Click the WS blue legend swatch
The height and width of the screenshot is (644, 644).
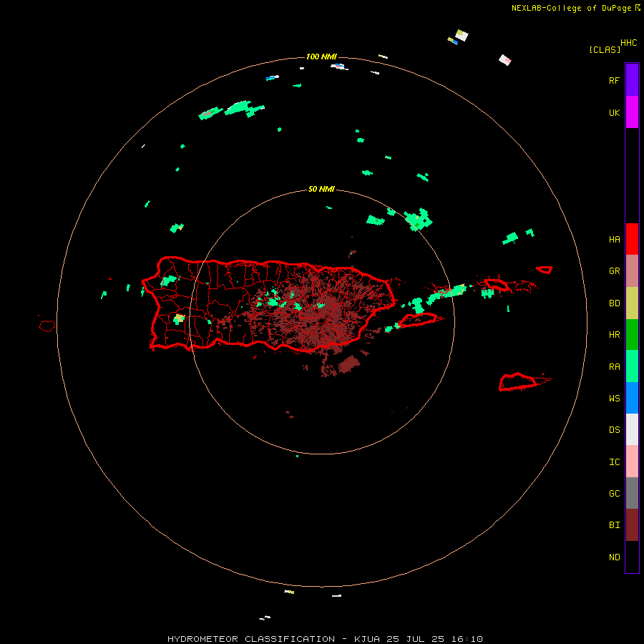632,398
